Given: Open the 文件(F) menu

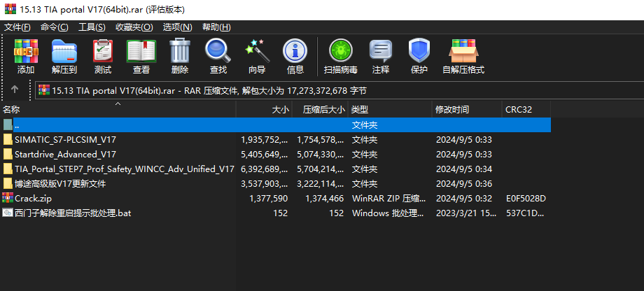Looking at the screenshot, I should 17,27.
